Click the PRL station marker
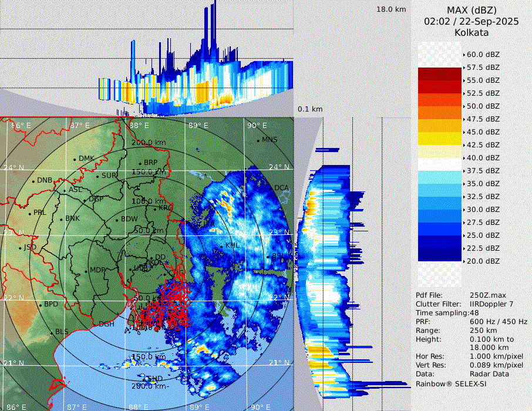The width and height of the screenshot is (532, 411). pos(29,213)
